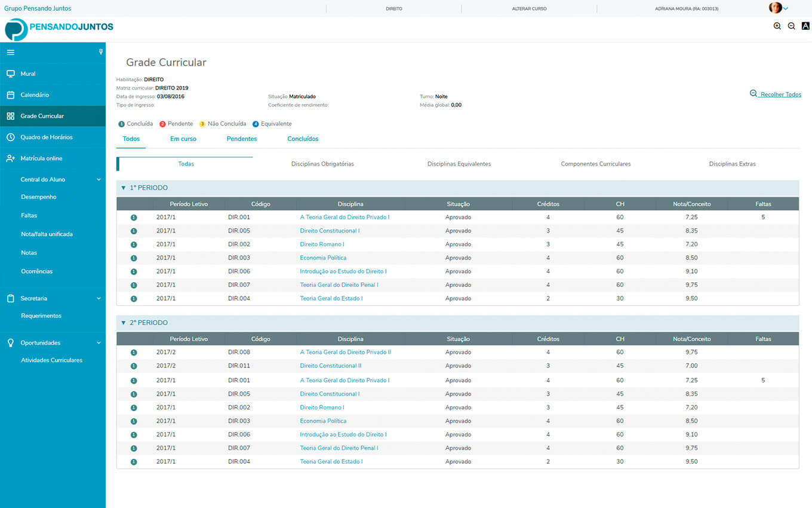Click the Recolher Todos link
The height and width of the screenshot is (508, 812).
click(780, 94)
